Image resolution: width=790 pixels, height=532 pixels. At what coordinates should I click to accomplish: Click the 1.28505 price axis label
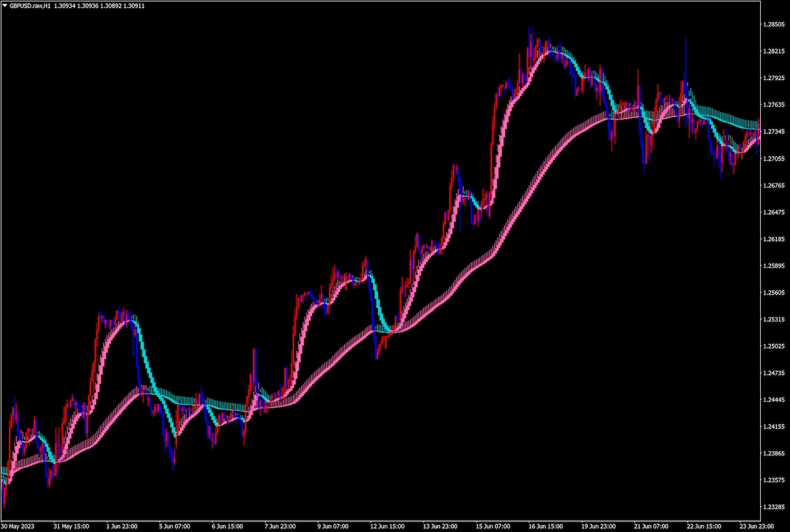(774, 24)
